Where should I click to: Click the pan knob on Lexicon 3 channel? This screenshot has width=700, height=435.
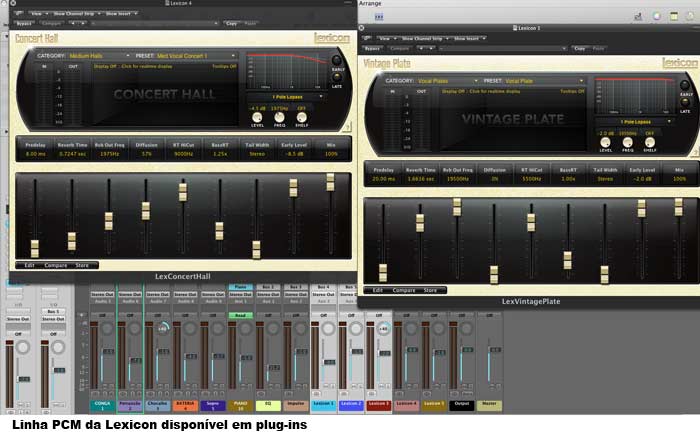[383, 329]
